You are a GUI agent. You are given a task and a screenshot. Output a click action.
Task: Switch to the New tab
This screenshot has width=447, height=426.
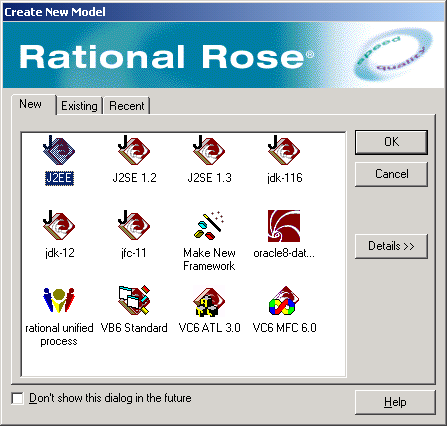[x=33, y=105]
